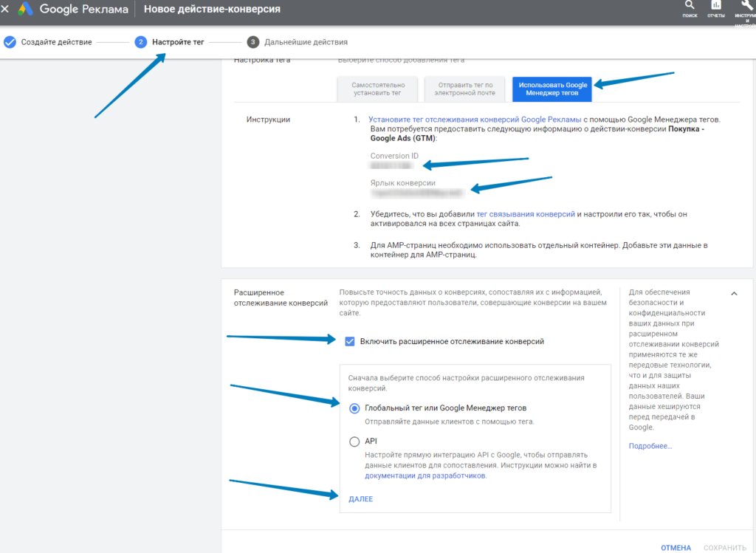Toggle Включить расширенное отслеживание конверсий checkbox
756x553 pixels.
tap(350, 341)
